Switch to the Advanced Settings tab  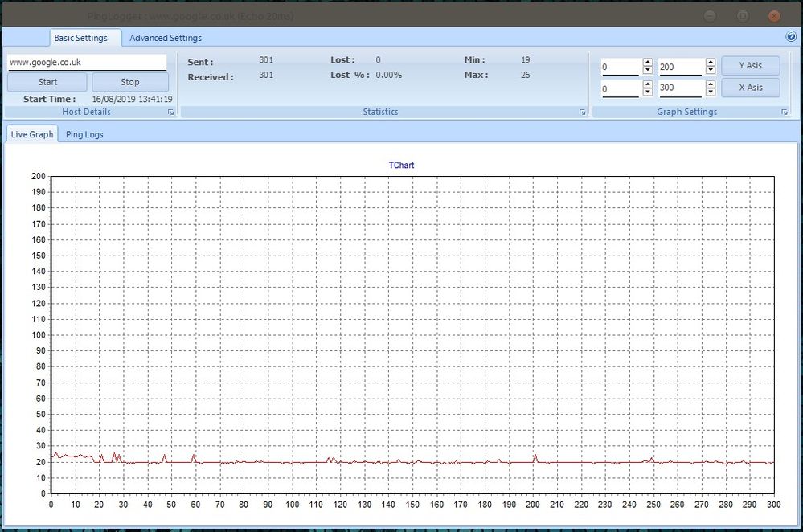pos(166,38)
